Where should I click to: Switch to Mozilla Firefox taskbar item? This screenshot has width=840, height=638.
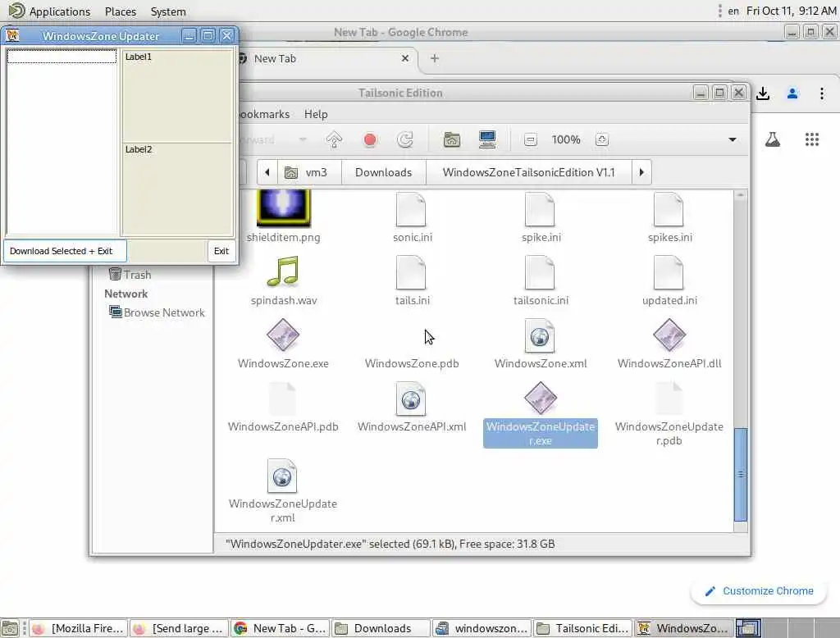79,628
